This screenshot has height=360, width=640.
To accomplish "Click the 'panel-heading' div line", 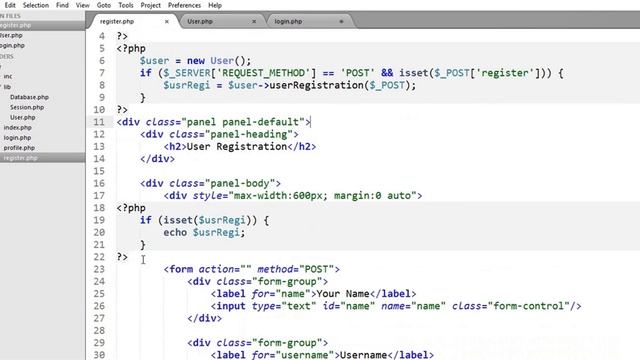I will [x=219, y=134].
